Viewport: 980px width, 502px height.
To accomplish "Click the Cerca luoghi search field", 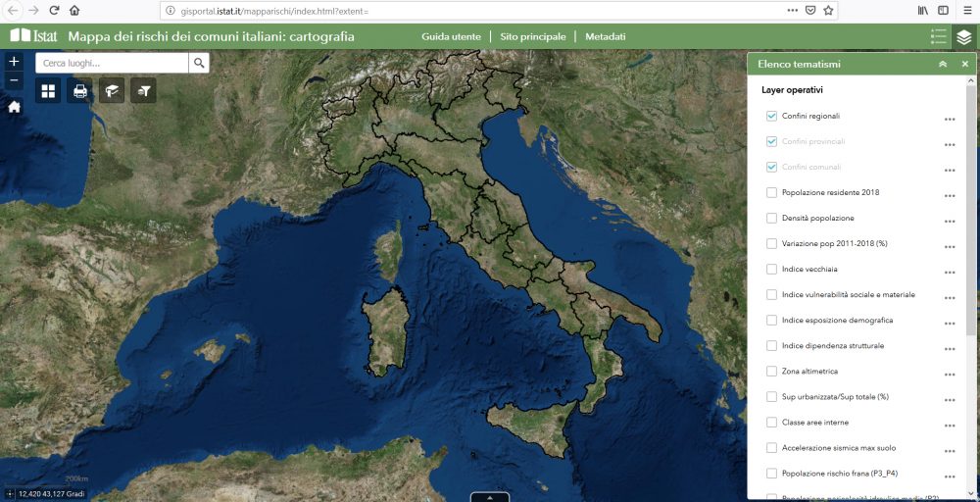I will click(112, 63).
